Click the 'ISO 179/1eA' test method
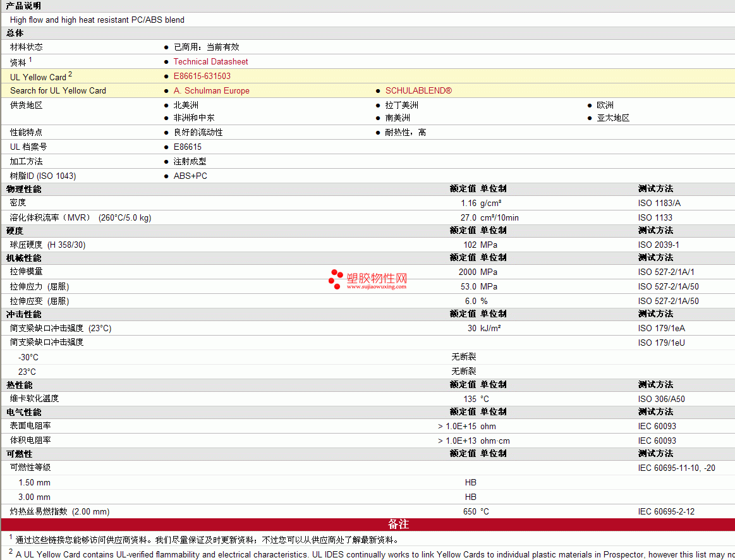 tap(662, 328)
